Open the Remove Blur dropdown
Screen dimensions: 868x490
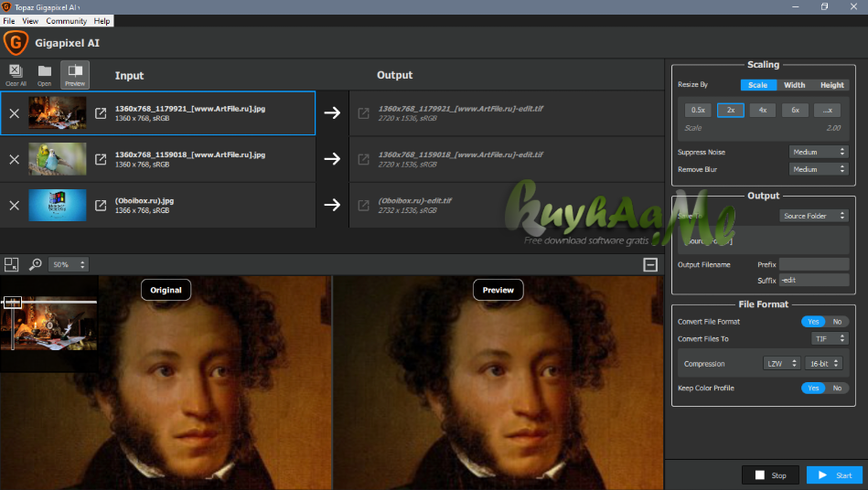click(x=819, y=169)
